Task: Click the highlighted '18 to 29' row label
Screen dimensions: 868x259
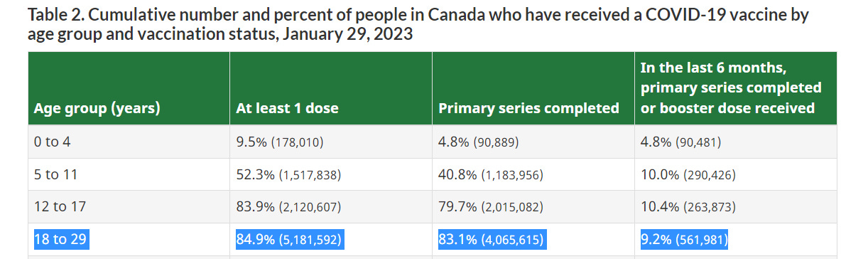Action: (x=60, y=239)
